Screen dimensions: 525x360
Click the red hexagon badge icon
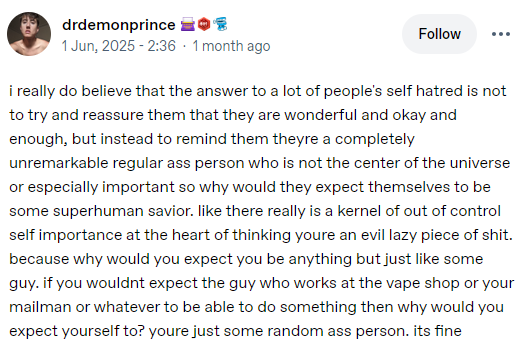204,24
